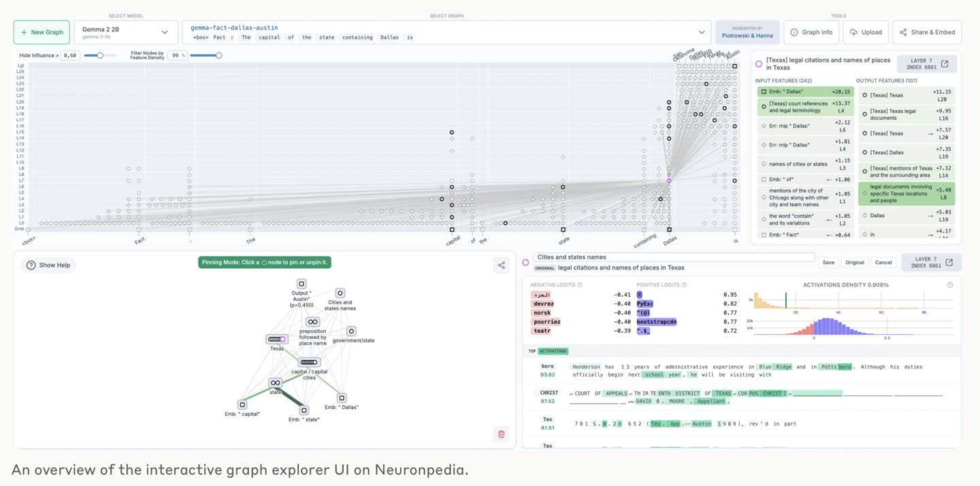Viewport: 980px width, 486px height.
Task: Select input feature names of cities or states
Action: (x=805, y=164)
